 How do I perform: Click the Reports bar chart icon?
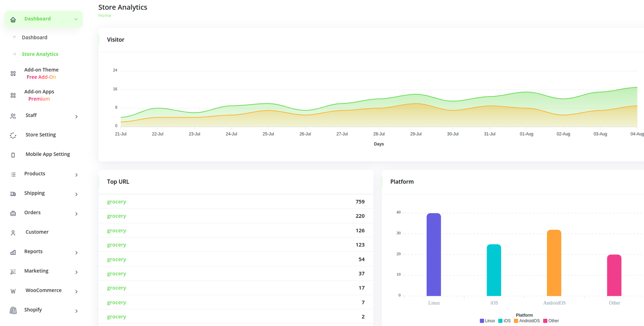point(13,252)
